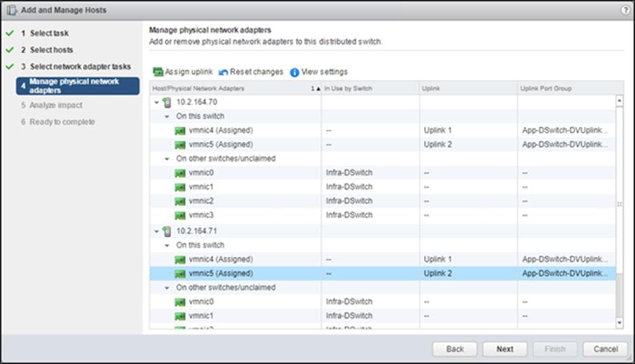Click the host icon for 10.2.164.71
This screenshot has width=635, height=364.
167,231
